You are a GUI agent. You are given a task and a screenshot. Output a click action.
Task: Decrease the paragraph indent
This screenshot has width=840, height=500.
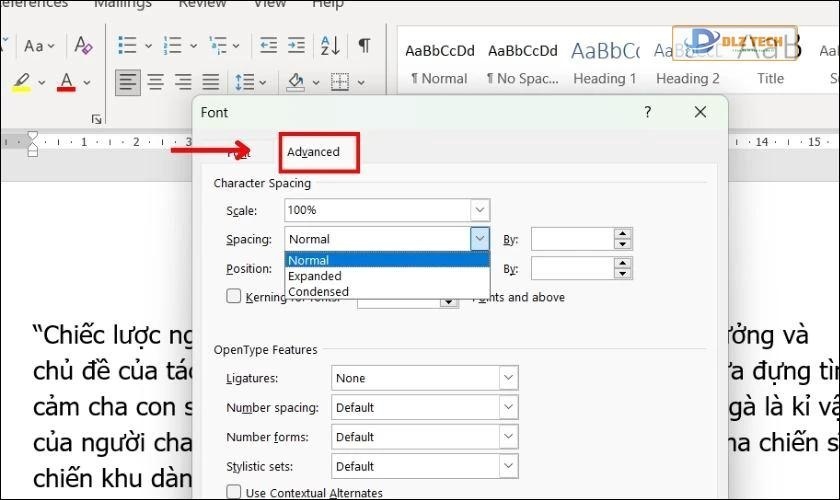coord(268,46)
